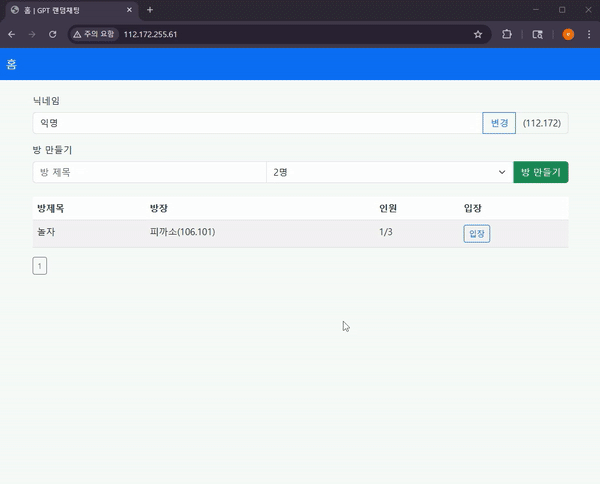The width and height of the screenshot is (600, 484).
Task: Go back using the browser back arrow
Action: pos(11,34)
